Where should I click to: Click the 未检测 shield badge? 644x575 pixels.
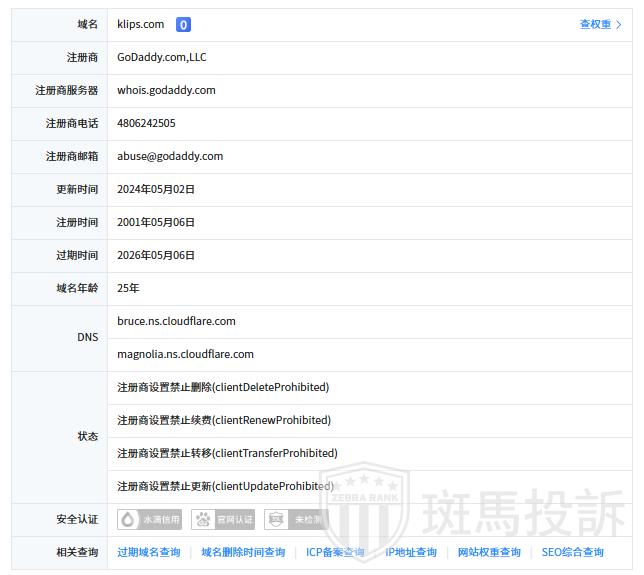[296, 520]
